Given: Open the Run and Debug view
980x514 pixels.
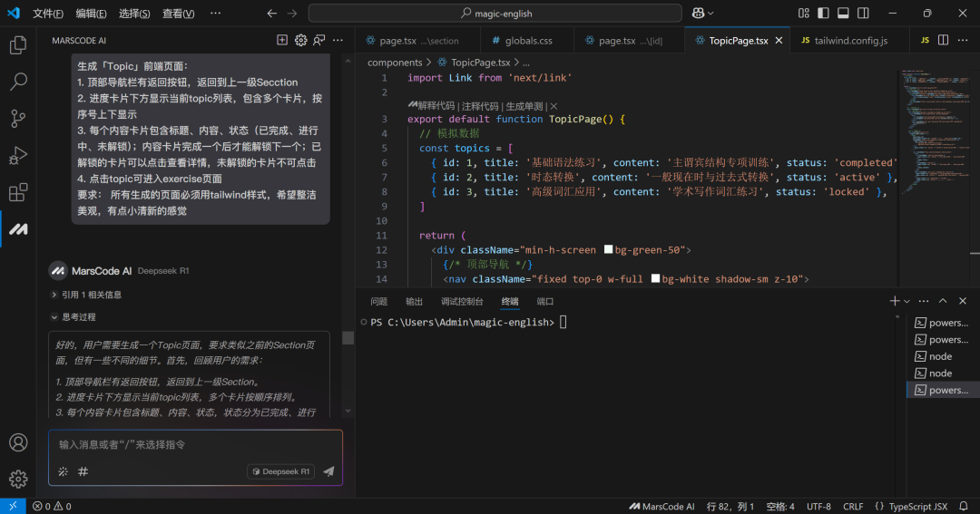Looking at the screenshot, I should (x=18, y=156).
